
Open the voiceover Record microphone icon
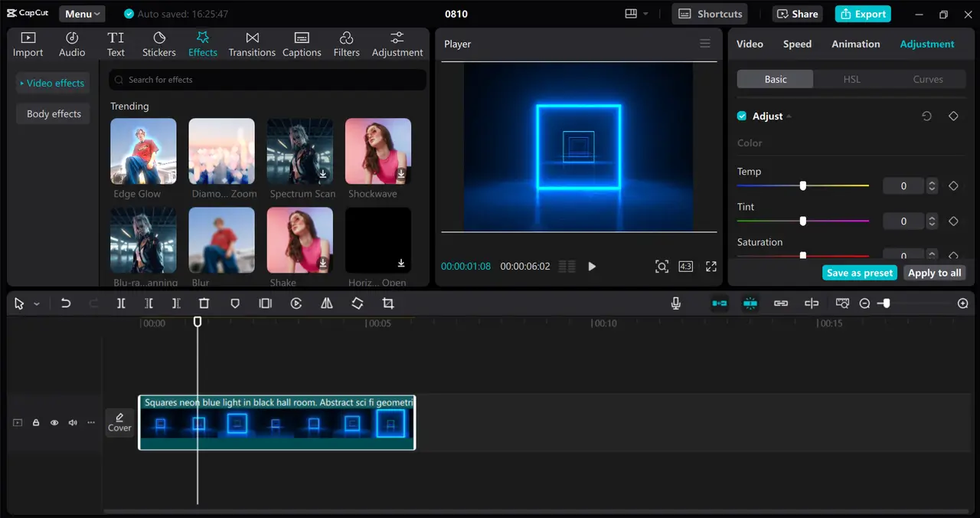coord(676,303)
